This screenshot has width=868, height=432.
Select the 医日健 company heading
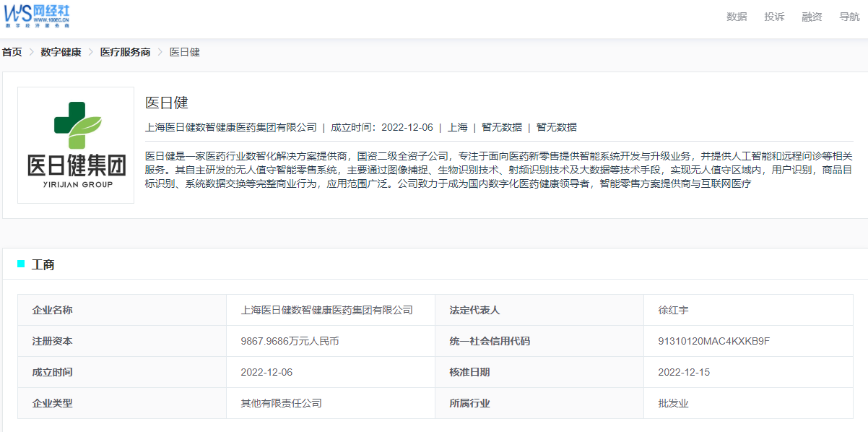point(167,103)
